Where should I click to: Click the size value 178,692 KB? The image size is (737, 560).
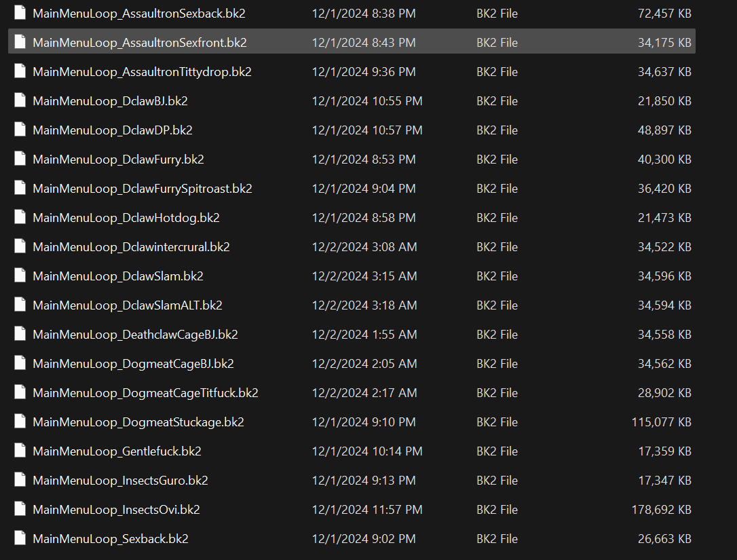coord(661,510)
